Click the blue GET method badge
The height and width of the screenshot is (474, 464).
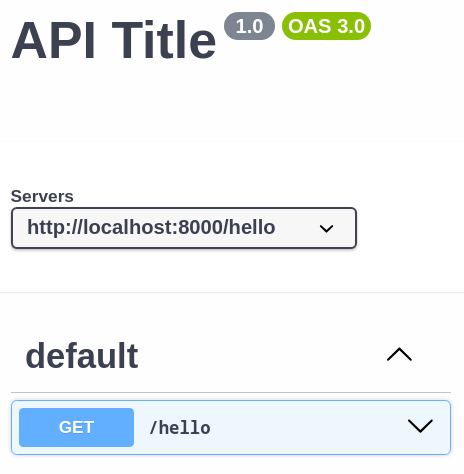pos(76,427)
